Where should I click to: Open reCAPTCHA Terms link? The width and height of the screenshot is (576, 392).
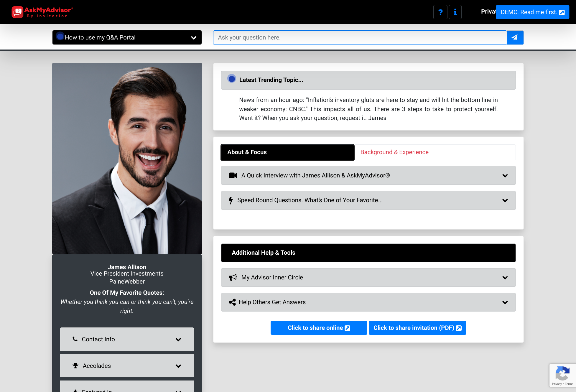569,384
